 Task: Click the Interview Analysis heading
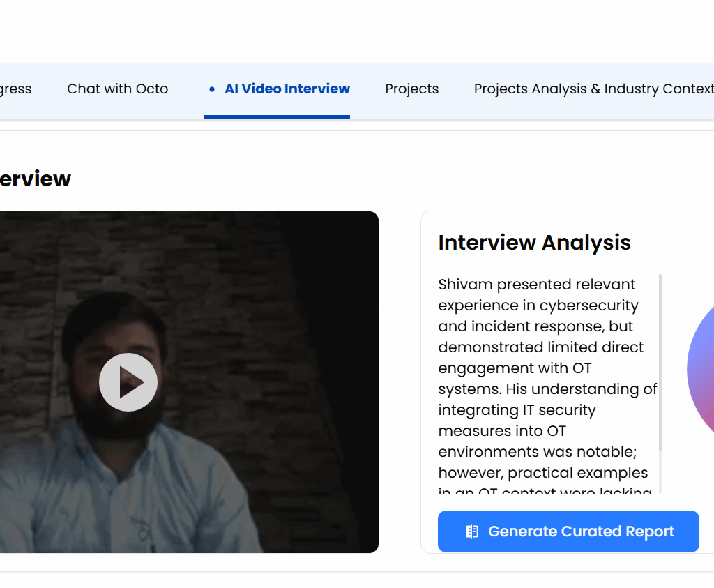(534, 243)
